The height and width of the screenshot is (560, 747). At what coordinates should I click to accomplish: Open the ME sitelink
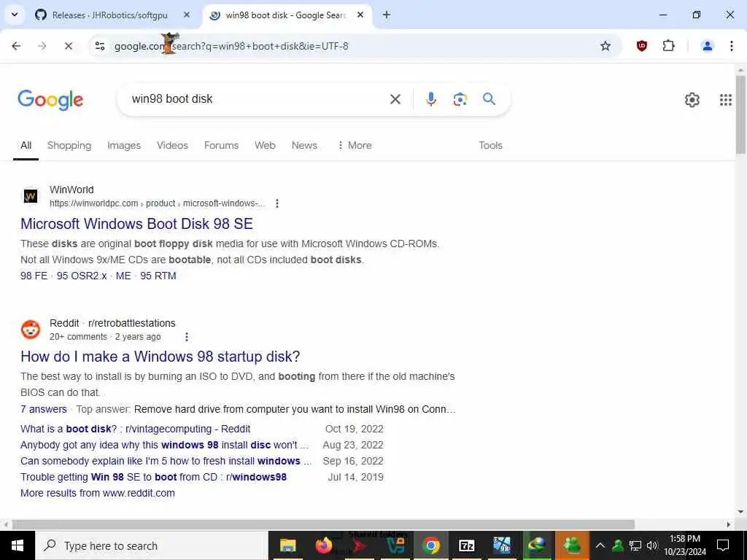(123, 276)
